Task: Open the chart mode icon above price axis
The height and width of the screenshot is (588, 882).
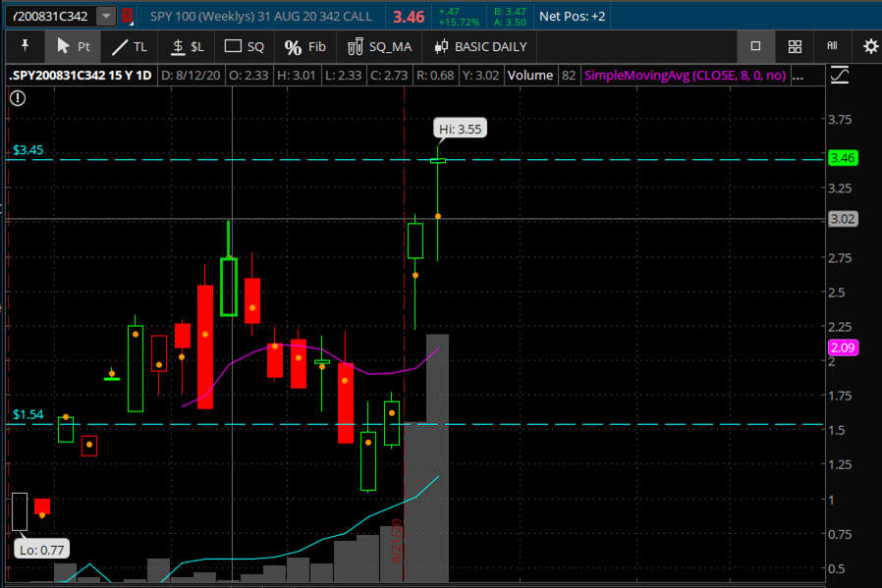Action: pyautogui.click(x=840, y=75)
